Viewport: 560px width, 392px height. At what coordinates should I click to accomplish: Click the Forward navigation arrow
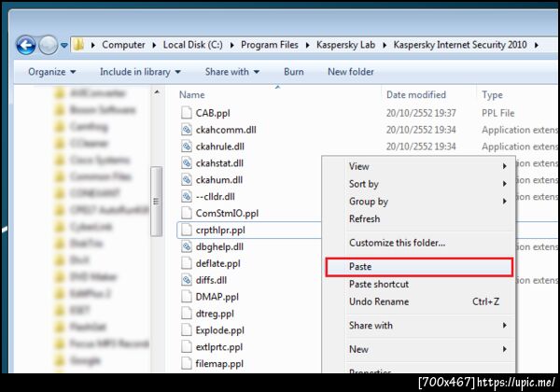pos(49,45)
